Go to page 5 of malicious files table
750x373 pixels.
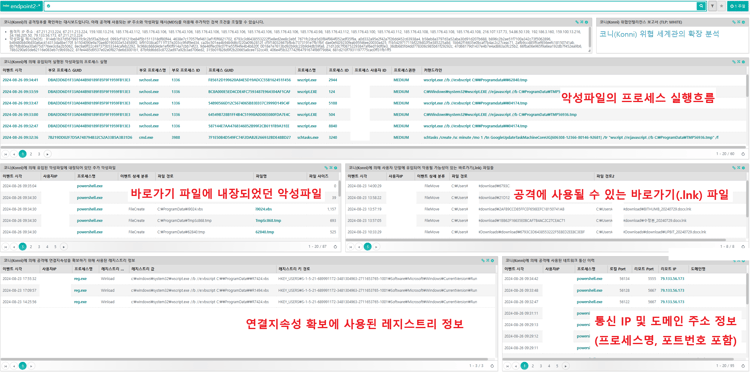[x=55, y=247]
